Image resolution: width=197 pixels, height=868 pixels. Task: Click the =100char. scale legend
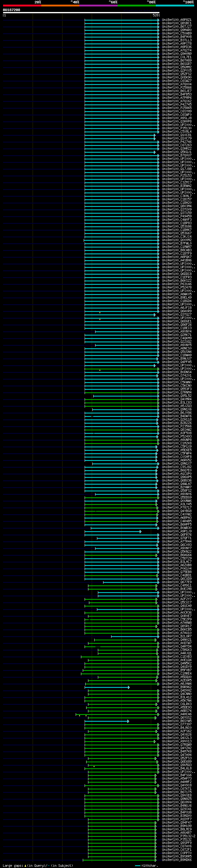[x=146, y=866]
